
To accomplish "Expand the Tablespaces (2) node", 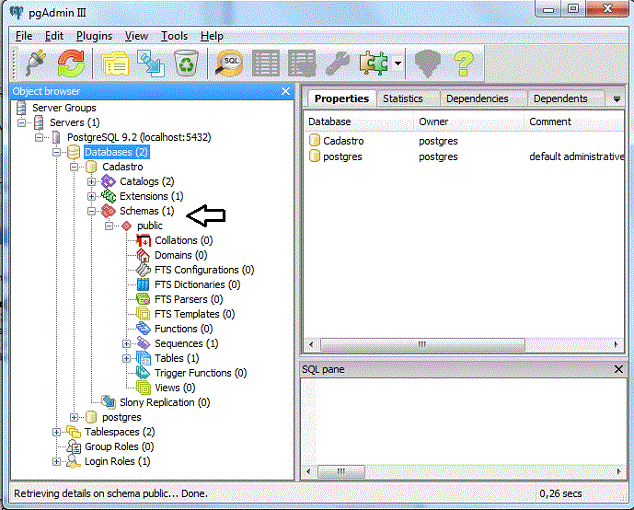I will click(x=57, y=432).
